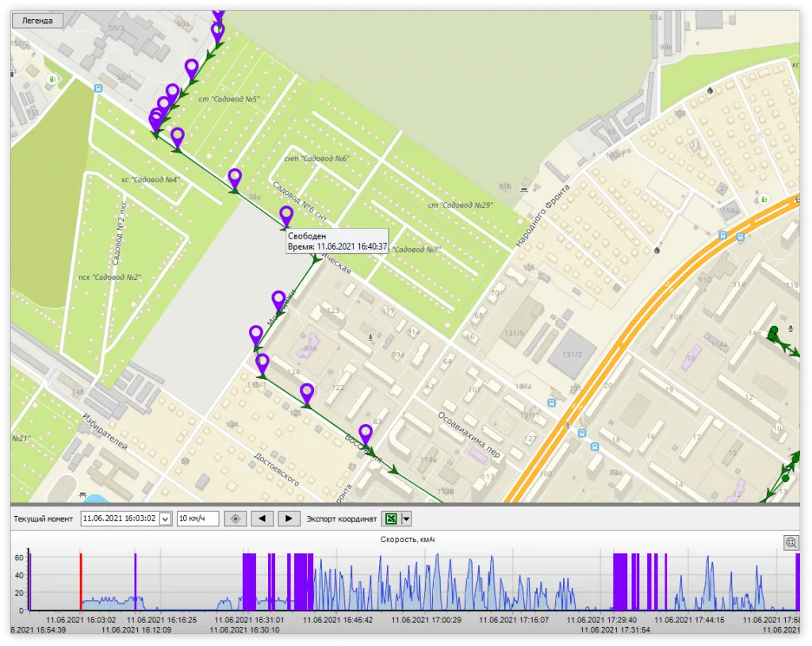This screenshot has width=812, height=646.
Task: Click building 131/2 on the map
Action: click(x=572, y=354)
